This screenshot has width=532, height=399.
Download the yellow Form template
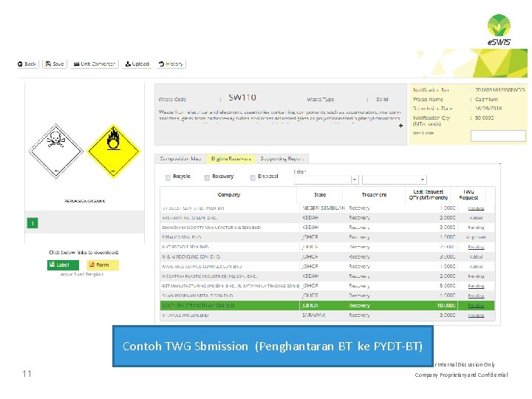click(x=103, y=265)
